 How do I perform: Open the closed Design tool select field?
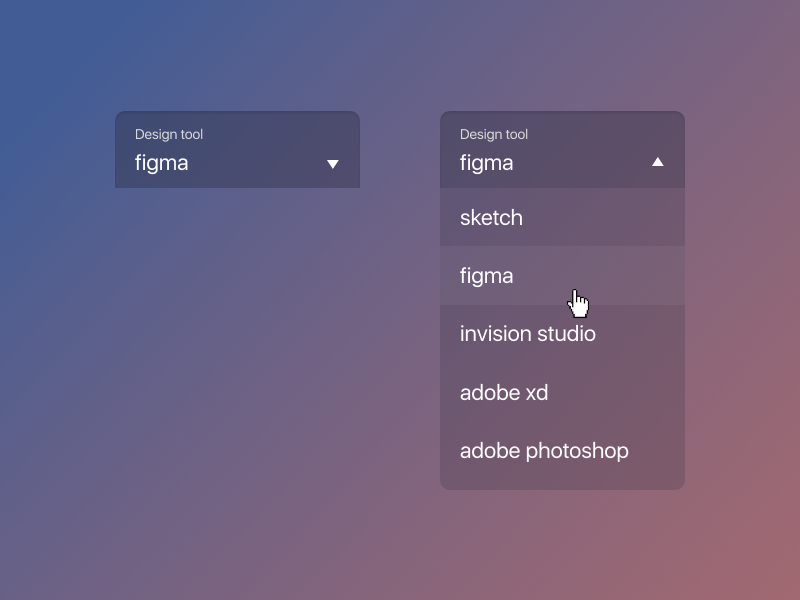click(x=237, y=150)
